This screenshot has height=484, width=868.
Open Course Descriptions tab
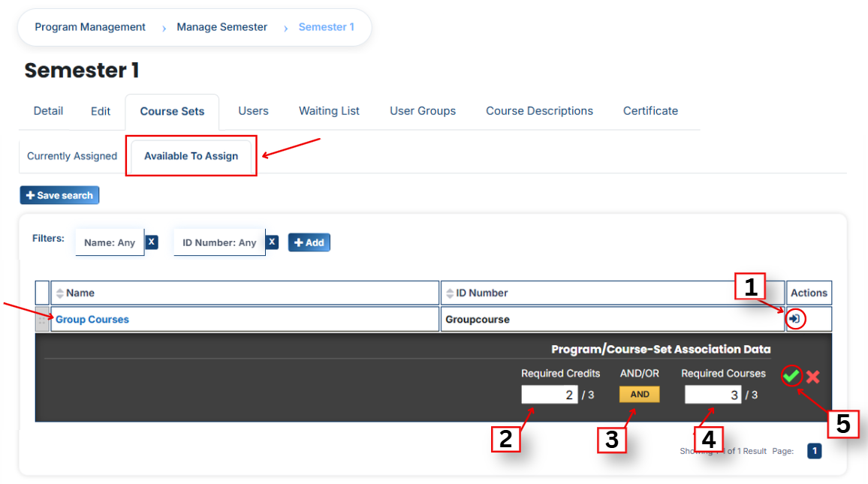(539, 111)
